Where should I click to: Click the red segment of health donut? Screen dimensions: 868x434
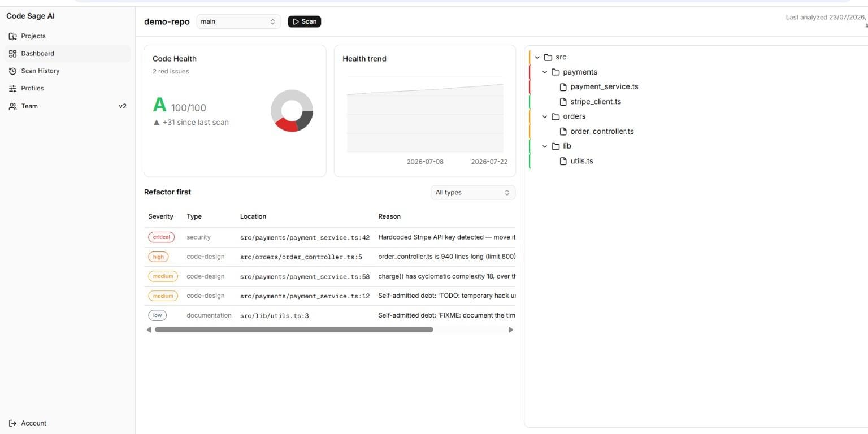[x=287, y=125]
